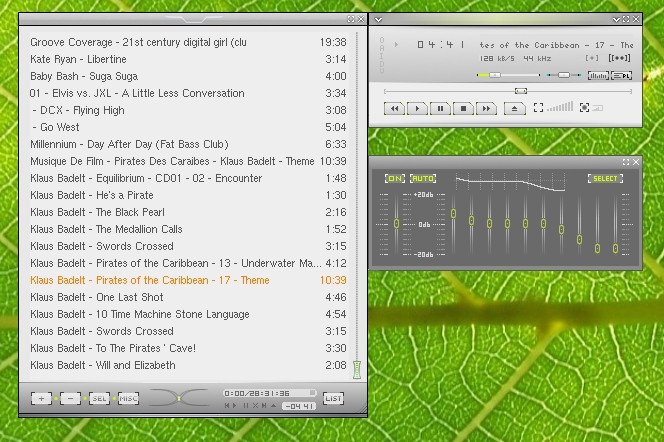Click the mini play icon in playlist footer
Screen dimensions: 664x442
(x=235, y=406)
